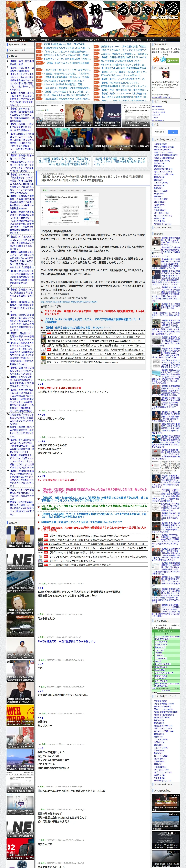Open the footballnet mutual link
This screenshot has width=186, height=868.
[156, 115]
